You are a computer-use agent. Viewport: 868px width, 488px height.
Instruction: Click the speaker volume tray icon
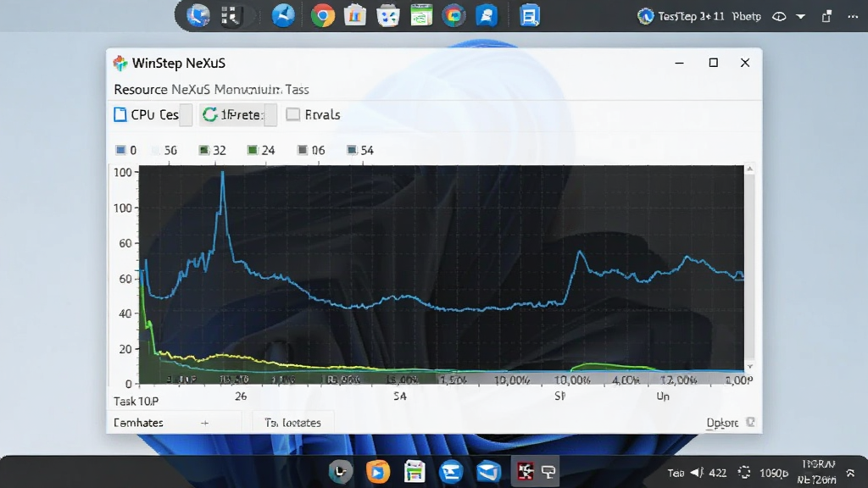pyautogui.click(x=697, y=473)
